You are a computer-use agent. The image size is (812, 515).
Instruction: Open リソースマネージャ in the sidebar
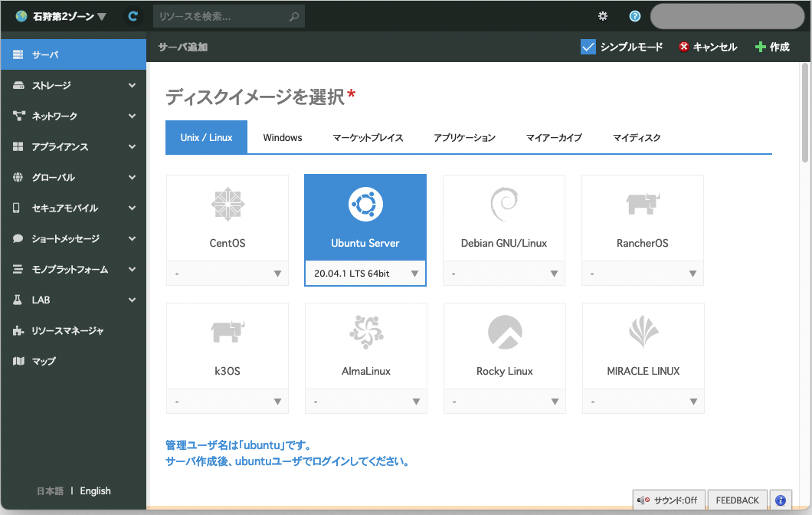[x=74, y=330]
